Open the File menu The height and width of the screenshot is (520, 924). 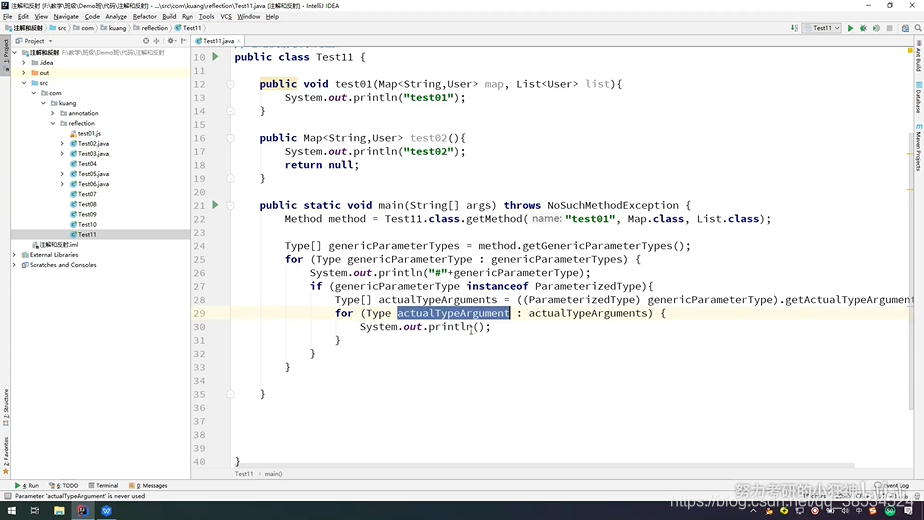pyautogui.click(x=8, y=17)
